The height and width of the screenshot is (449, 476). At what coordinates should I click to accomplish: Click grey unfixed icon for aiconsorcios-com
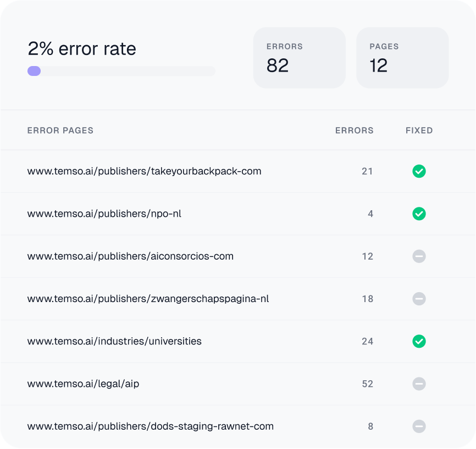point(419,256)
